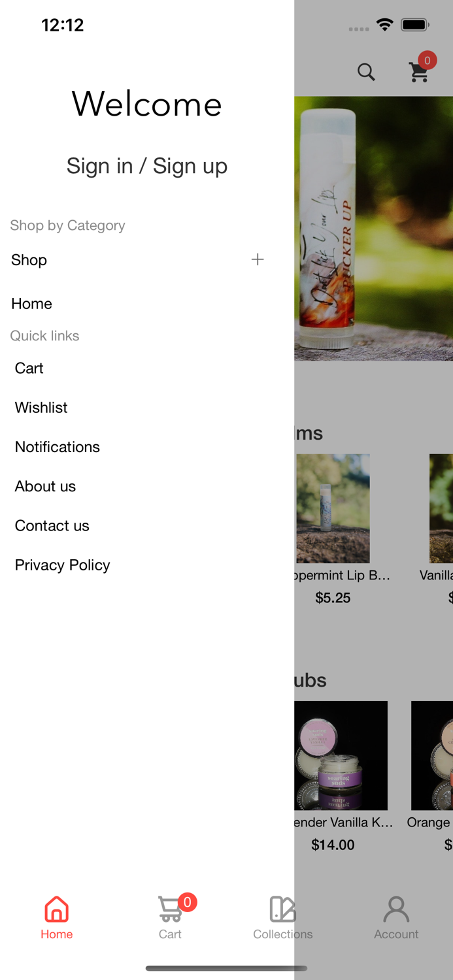Screen dimensions: 453x980
Task: Tap Sign in / Sign up
Action: click(147, 166)
